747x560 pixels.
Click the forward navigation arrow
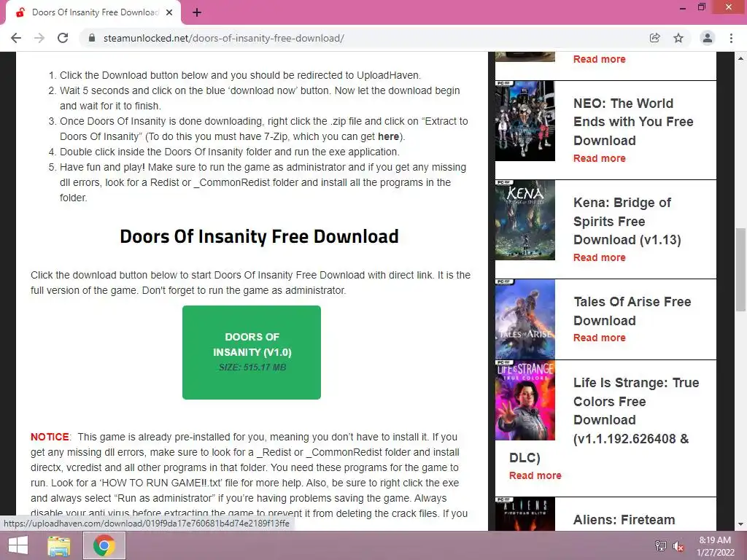click(x=39, y=38)
